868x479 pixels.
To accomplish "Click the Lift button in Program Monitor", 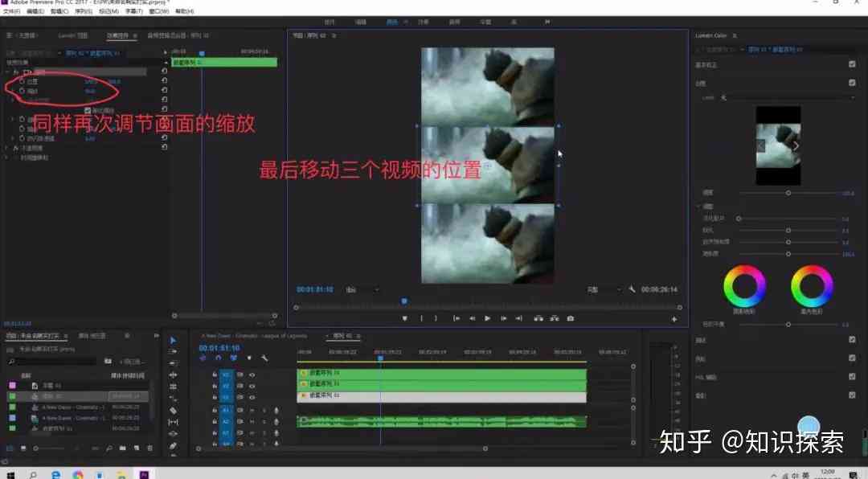I will tap(538, 318).
